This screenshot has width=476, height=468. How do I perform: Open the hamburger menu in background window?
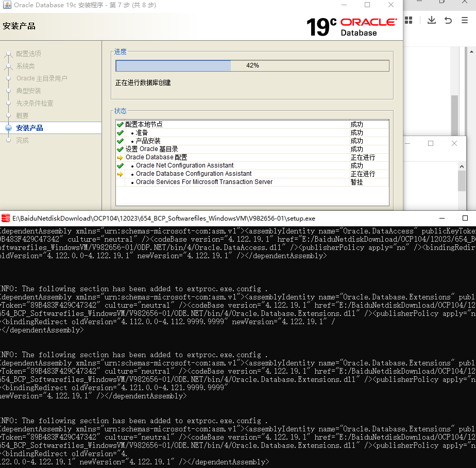pos(465,20)
